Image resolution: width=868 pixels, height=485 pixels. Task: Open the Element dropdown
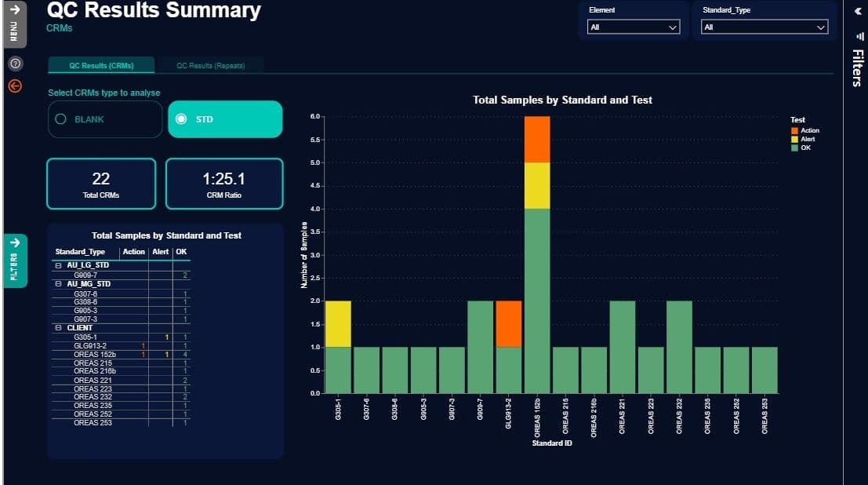pyautogui.click(x=634, y=27)
